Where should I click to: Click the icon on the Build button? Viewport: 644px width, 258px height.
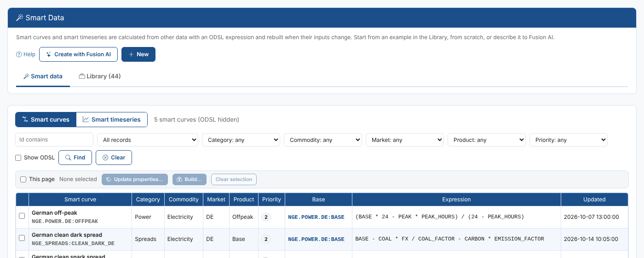179,179
